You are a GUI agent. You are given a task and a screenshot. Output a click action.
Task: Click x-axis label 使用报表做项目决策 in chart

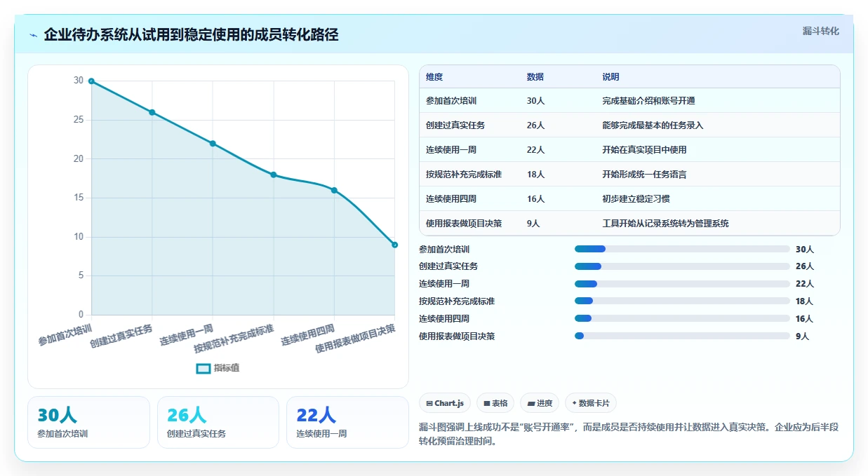pos(355,338)
